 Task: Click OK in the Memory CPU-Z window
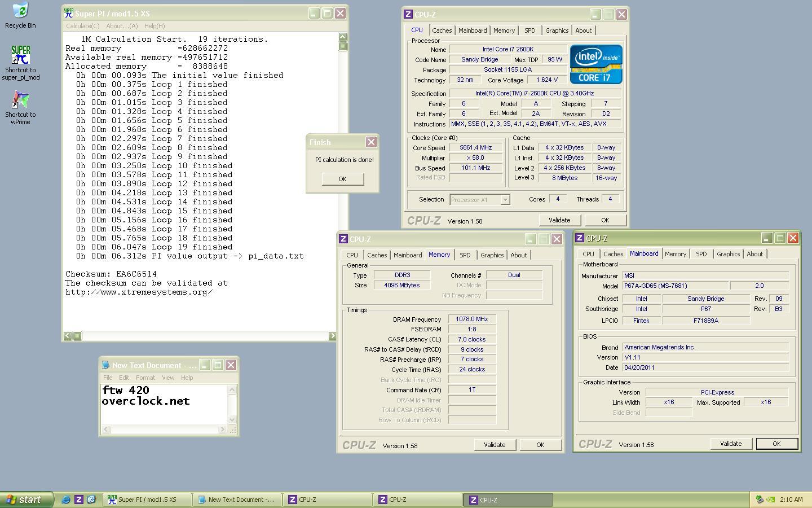[540, 445]
